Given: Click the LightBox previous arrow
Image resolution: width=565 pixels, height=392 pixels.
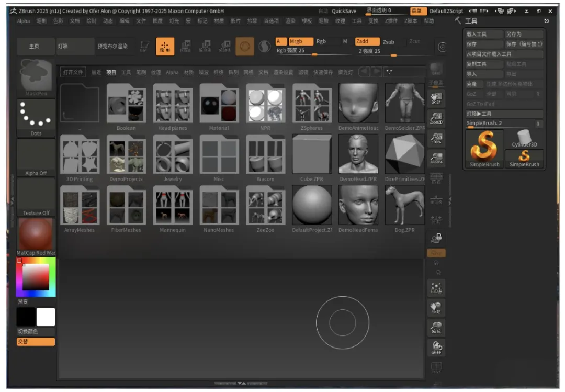Looking at the screenshot, I should pyautogui.click(x=364, y=72).
